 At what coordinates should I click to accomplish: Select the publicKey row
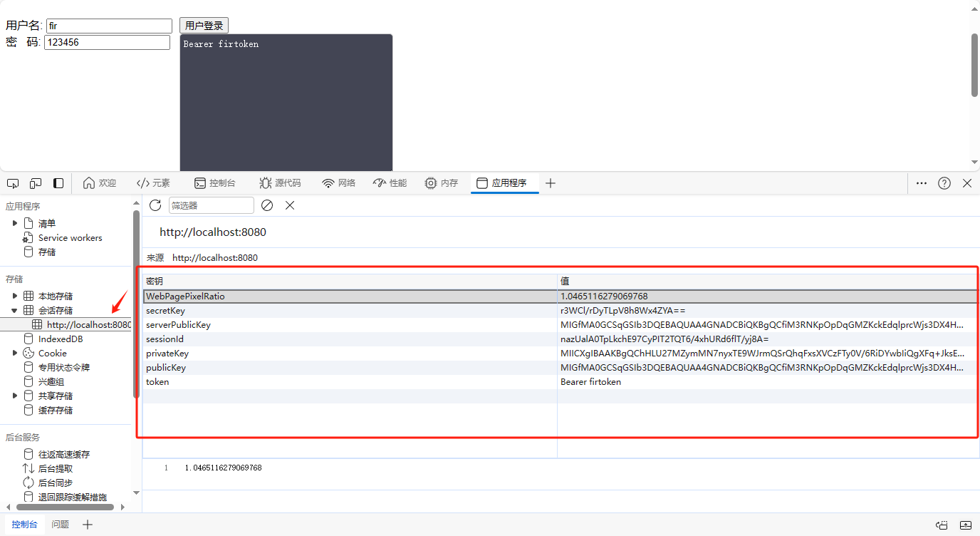click(560, 367)
